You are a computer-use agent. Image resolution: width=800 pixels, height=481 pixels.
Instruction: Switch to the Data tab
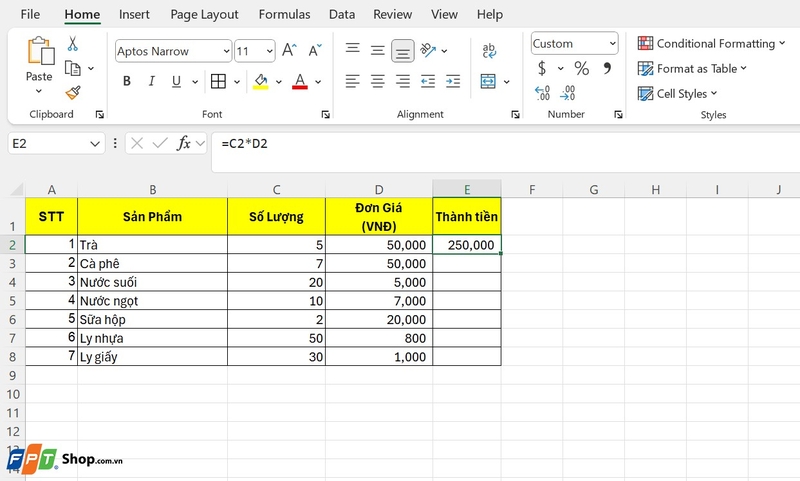(x=342, y=14)
